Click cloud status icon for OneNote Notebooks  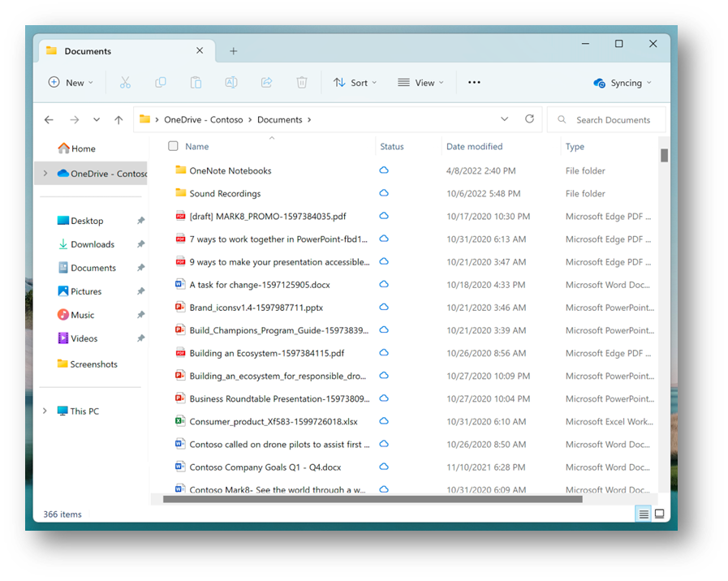pos(384,170)
